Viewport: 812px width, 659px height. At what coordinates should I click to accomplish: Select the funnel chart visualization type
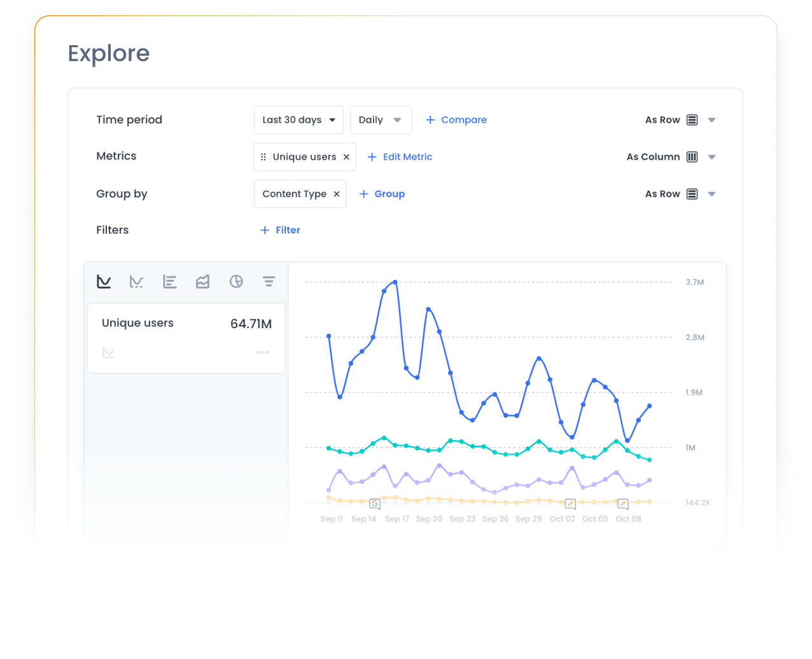tap(269, 281)
